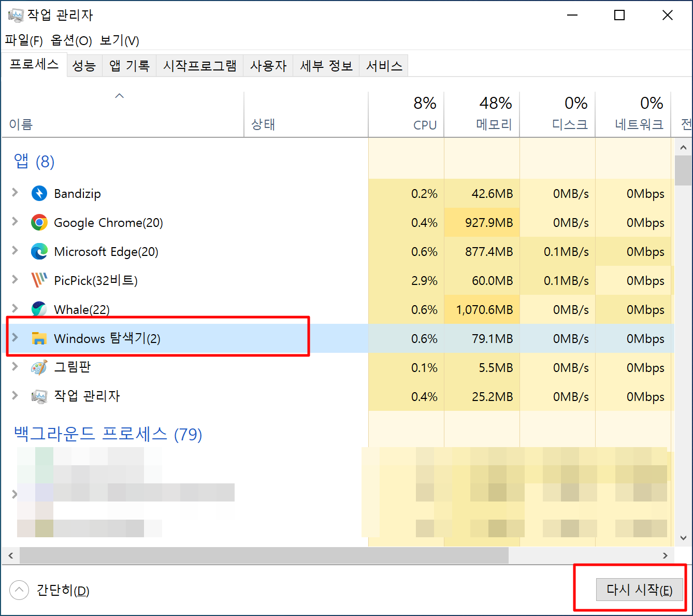The width and height of the screenshot is (693, 616).
Task: Click the horizontal scrollbar right arrow
Action: [666, 555]
